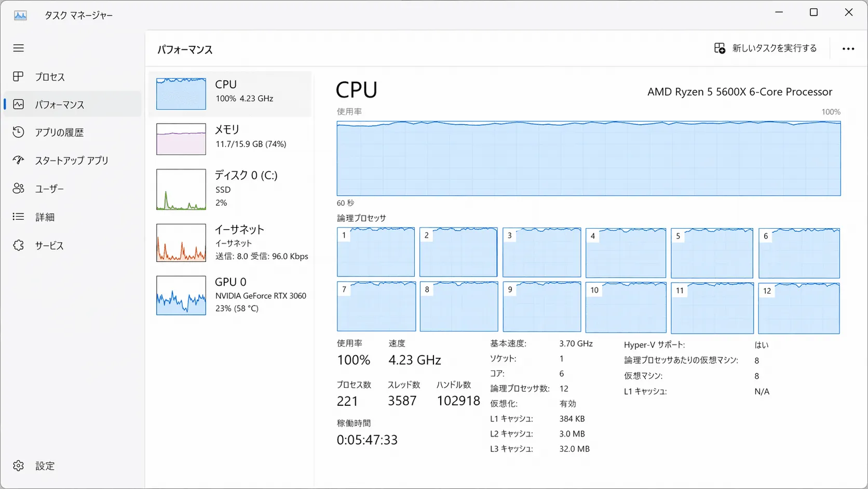868x489 pixels.
Task: Select the ディスク 0 (C:) entry
Action: pos(230,189)
